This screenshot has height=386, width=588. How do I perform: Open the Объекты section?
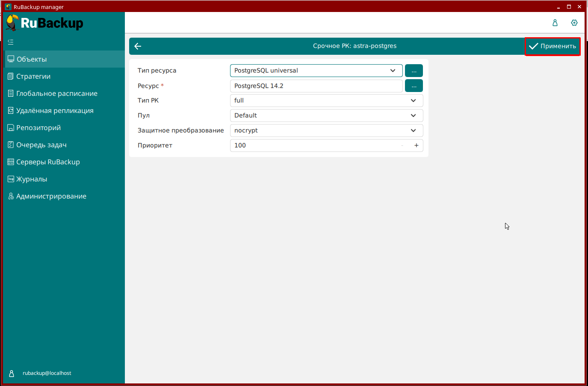tap(64, 59)
